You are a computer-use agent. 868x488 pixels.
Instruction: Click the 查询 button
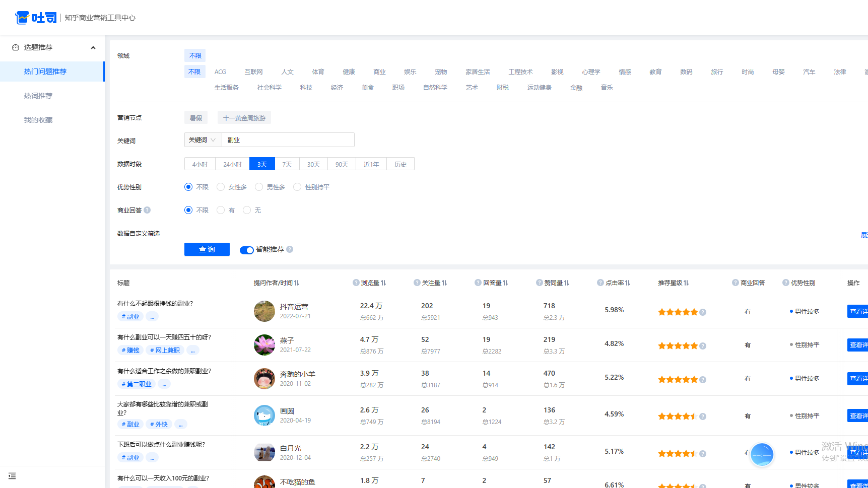[207, 249]
